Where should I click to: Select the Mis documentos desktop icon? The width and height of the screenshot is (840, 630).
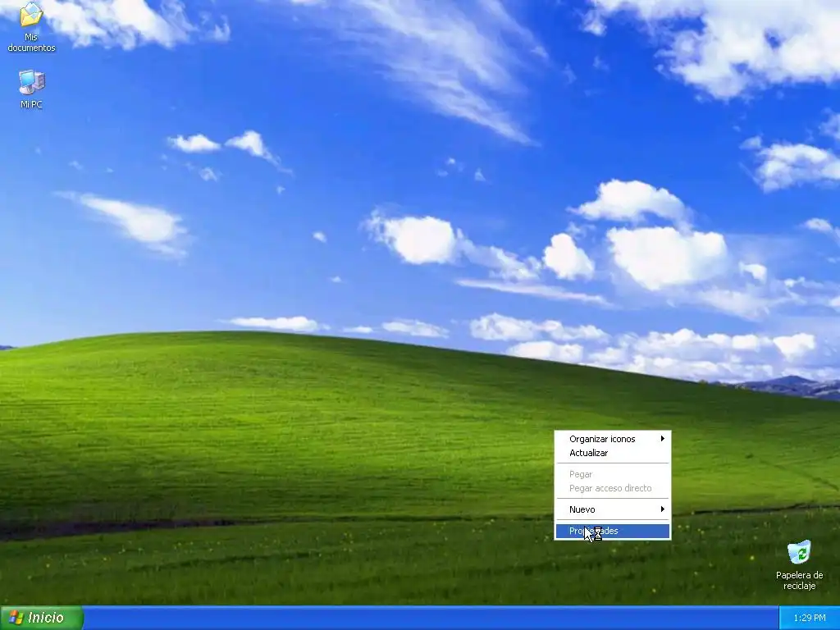coord(31,27)
